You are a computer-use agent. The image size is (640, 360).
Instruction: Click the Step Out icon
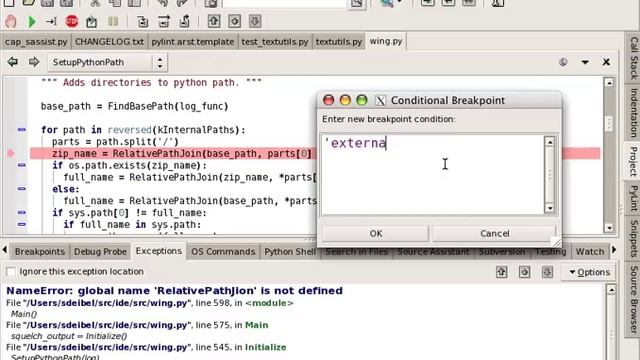(x=184, y=21)
